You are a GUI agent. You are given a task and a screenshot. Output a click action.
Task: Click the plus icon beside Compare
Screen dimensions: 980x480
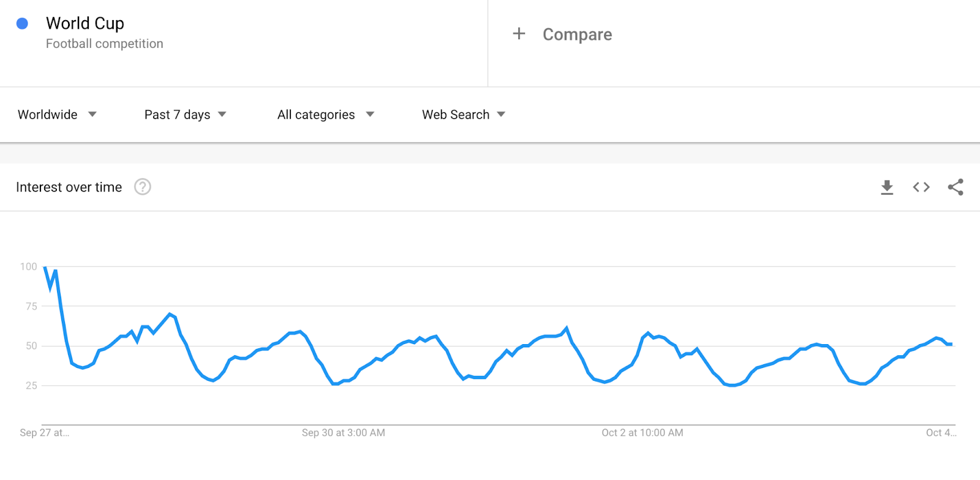pyautogui.click(x=519, y=34)
